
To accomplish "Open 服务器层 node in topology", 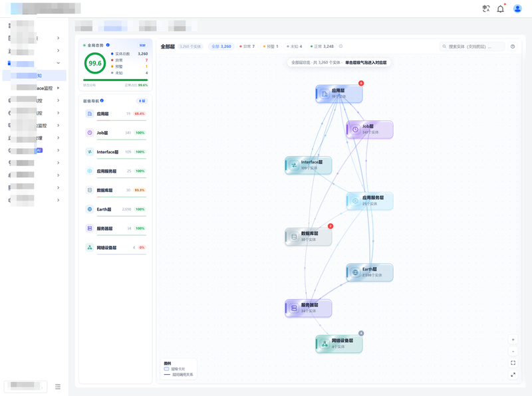I will (309, 308).
